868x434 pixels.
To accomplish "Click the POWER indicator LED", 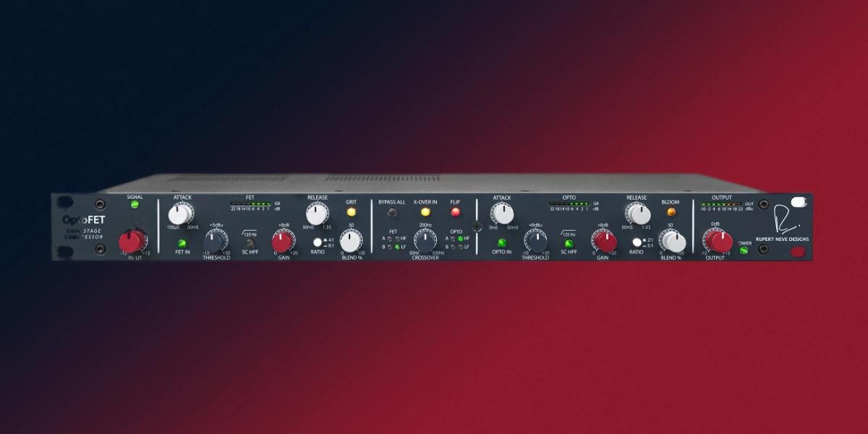I will tap(743, 250).
